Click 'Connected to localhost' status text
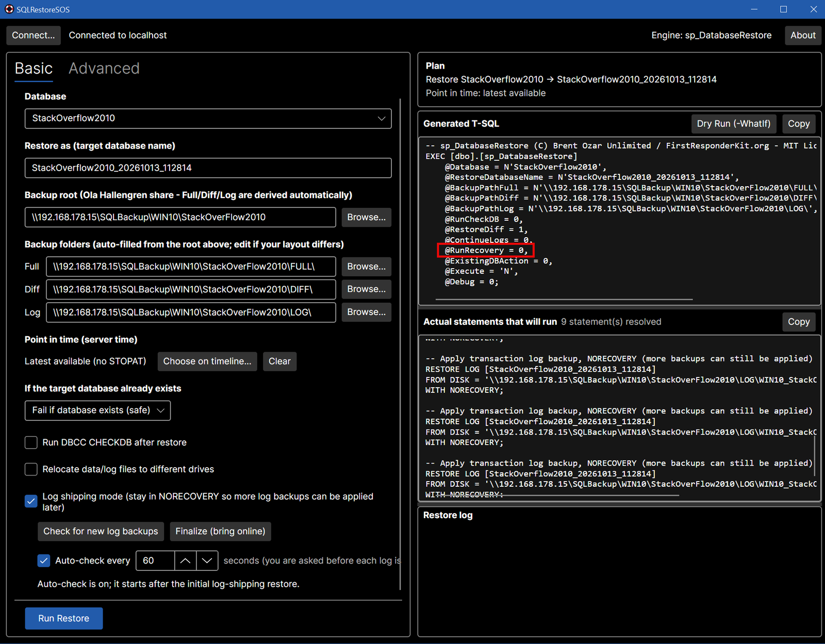This screenshot has width=825, height=644. [118, 36]
